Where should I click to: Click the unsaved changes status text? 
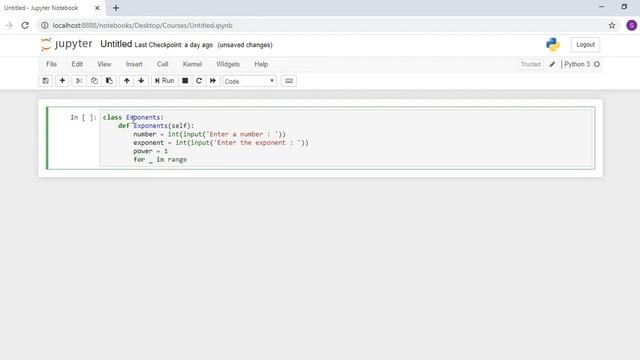pos(245,45)
